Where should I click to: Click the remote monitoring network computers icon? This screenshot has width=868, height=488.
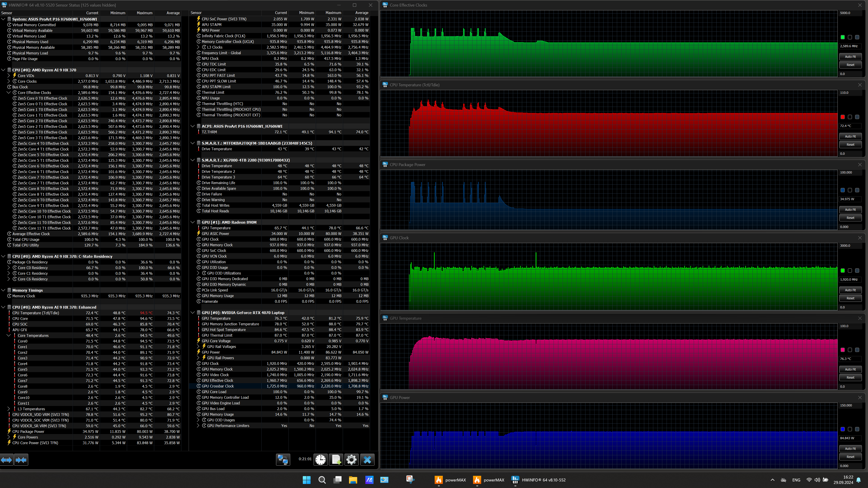(283, 460)
